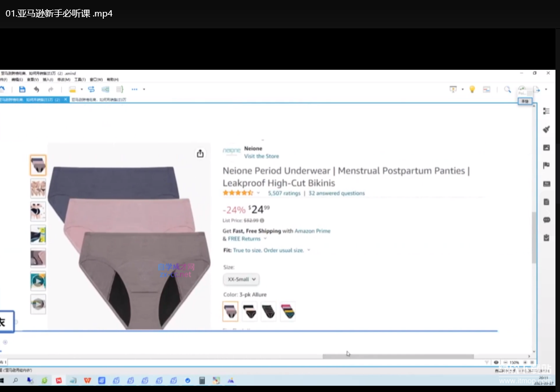
Task: Open the 修改(M) menu
Action: pos(64,79)
